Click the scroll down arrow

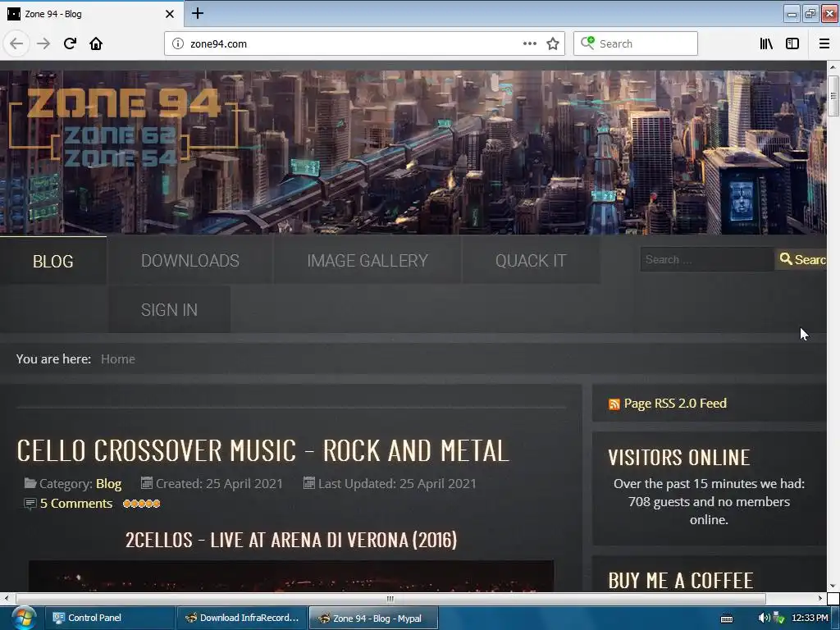pos(833,586)
